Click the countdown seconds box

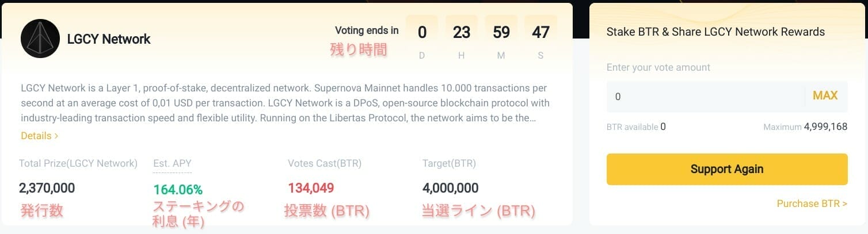tap(541, 38)
